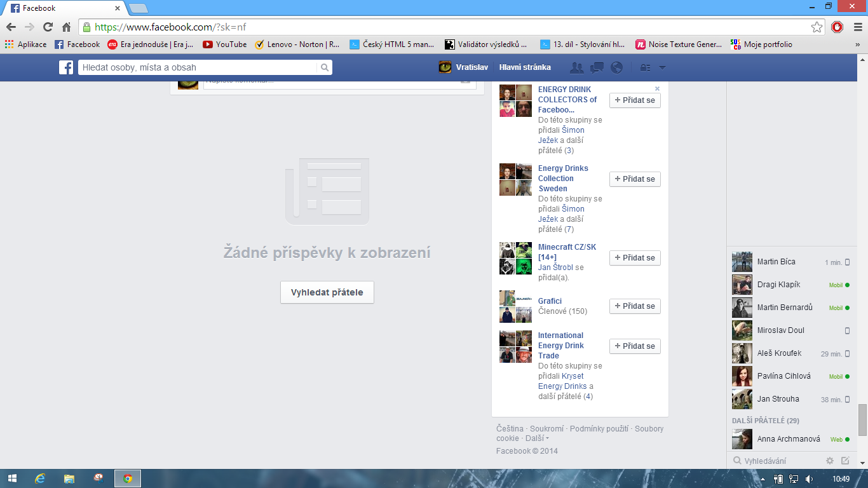This screenshot has height=488, width=868.
Task: Click the search magnifier button
Action: tap(324, 67)
